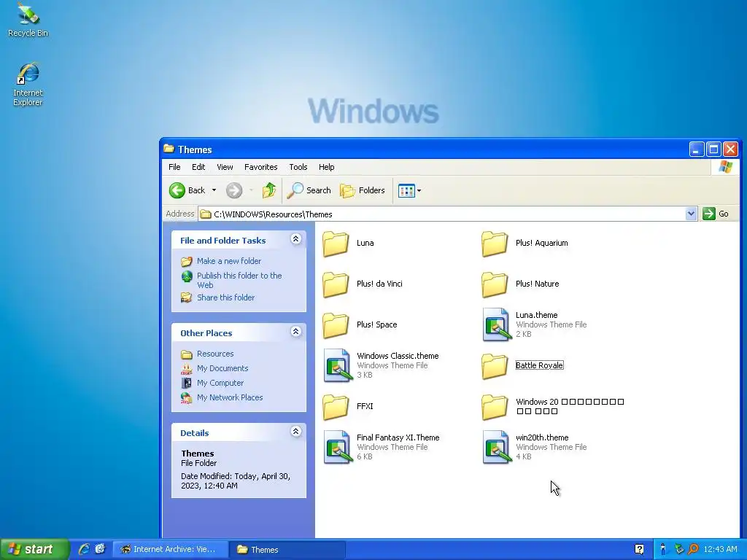The image size is (747, 560).
Task: Open My Network Places link
Action: click(230, 397)
